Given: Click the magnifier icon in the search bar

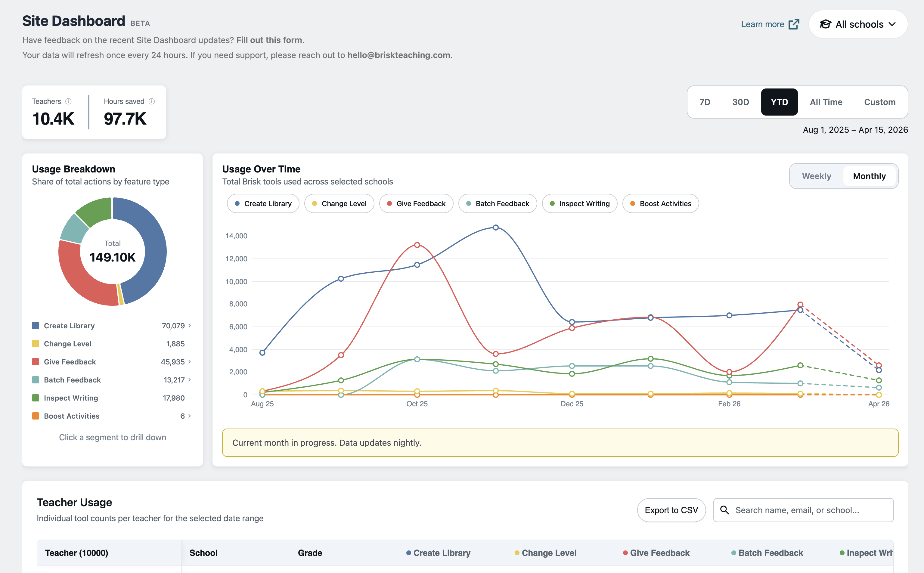Looking at the screenshot, I should [725, 510].
